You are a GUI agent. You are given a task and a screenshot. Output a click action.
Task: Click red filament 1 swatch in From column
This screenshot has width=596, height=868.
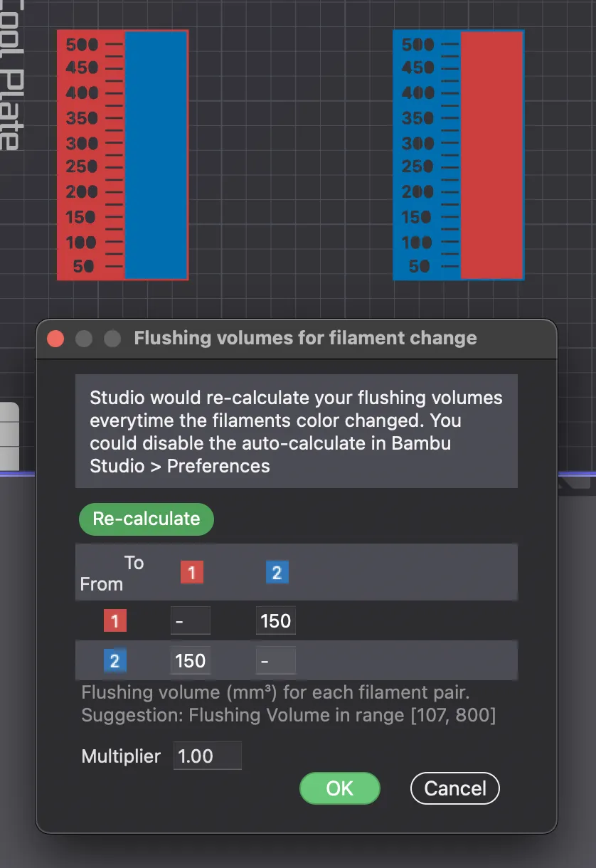tap(115, 621)
